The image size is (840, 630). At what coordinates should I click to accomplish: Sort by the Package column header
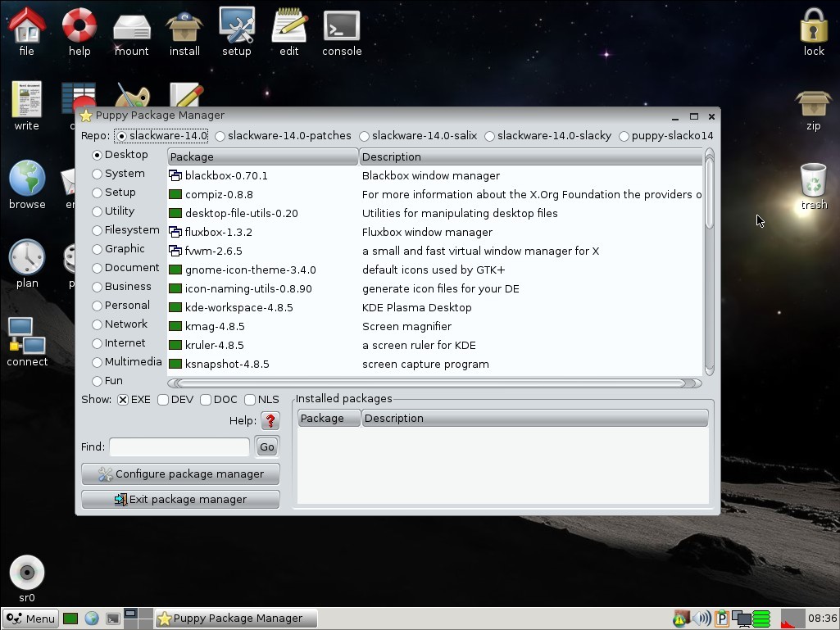262,157
